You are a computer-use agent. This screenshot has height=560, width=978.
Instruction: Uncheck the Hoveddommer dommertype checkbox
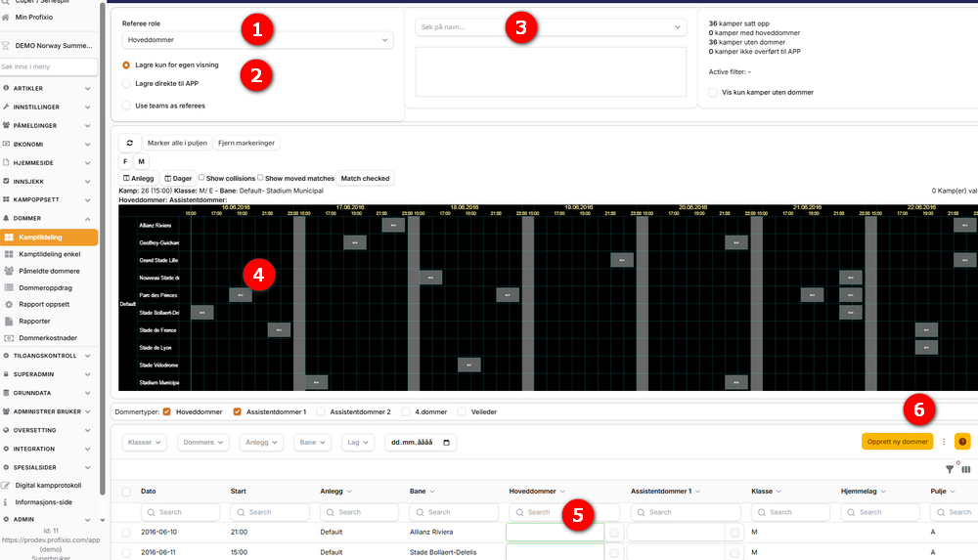(x=167, y=411)
